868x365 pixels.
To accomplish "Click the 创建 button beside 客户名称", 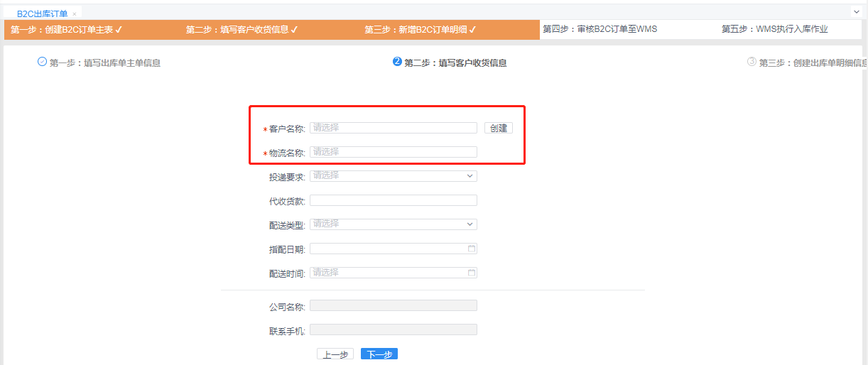I will [x=499, y=128].
